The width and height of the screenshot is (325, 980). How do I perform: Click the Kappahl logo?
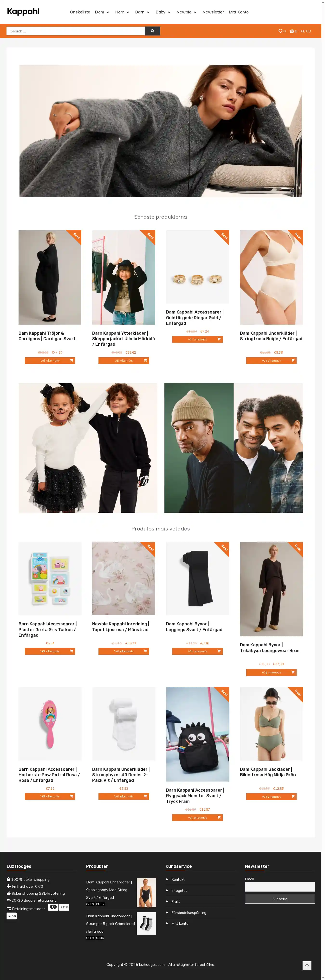[23, 12]
